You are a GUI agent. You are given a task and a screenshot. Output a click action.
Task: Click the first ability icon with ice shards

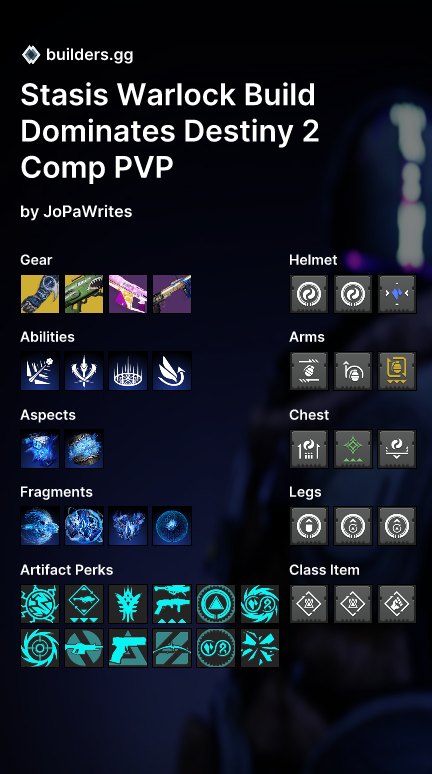point(40,371)
